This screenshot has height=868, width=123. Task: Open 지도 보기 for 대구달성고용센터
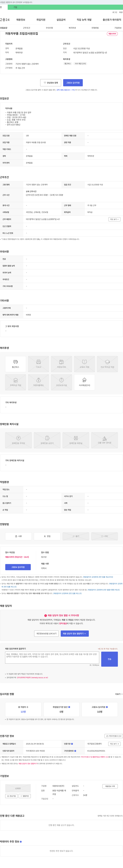[114, 744]
